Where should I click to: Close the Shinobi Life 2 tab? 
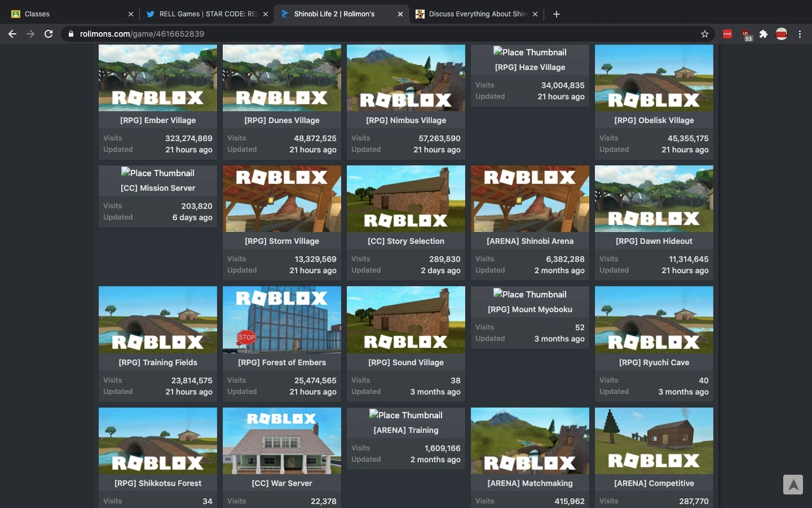pyautogui.click(x=400, y=14)
